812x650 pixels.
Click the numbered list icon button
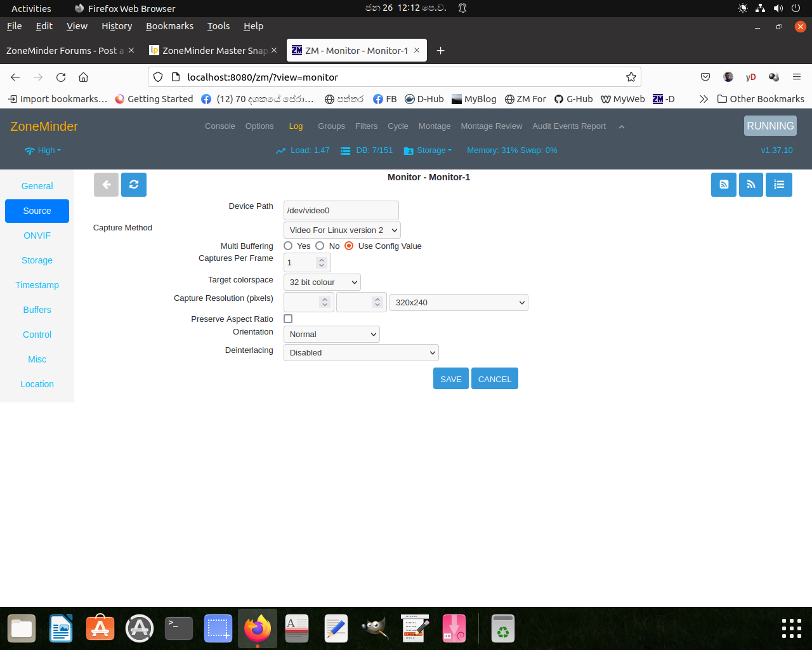tap(779, 185)
